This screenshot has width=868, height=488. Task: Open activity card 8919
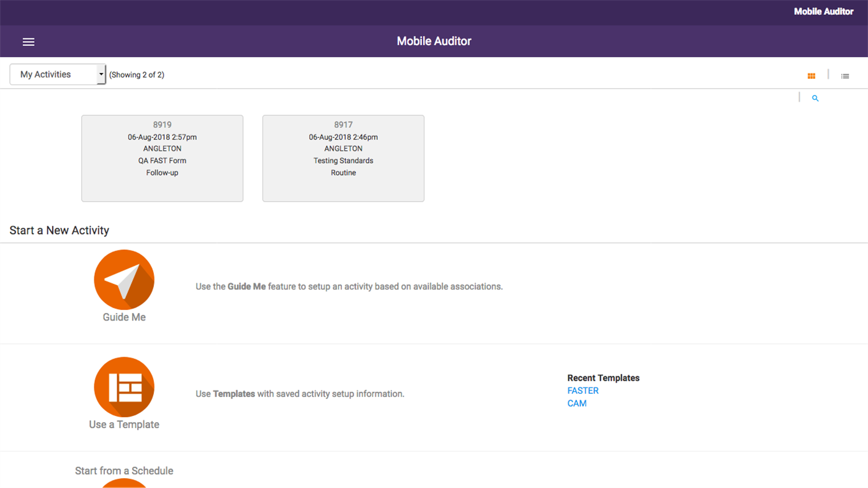(162, 158)
